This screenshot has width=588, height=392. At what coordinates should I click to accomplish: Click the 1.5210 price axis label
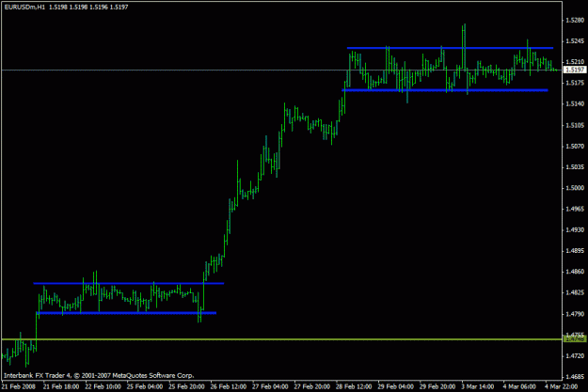click(x=575, y=62)
